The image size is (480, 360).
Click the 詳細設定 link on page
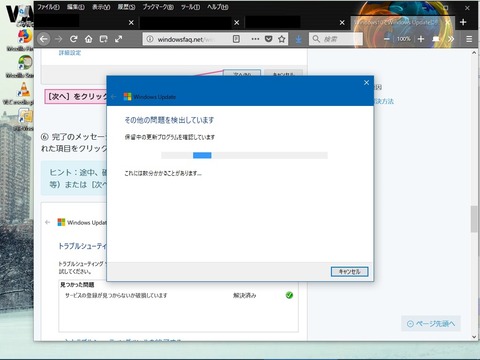click(x=70, y=53)
